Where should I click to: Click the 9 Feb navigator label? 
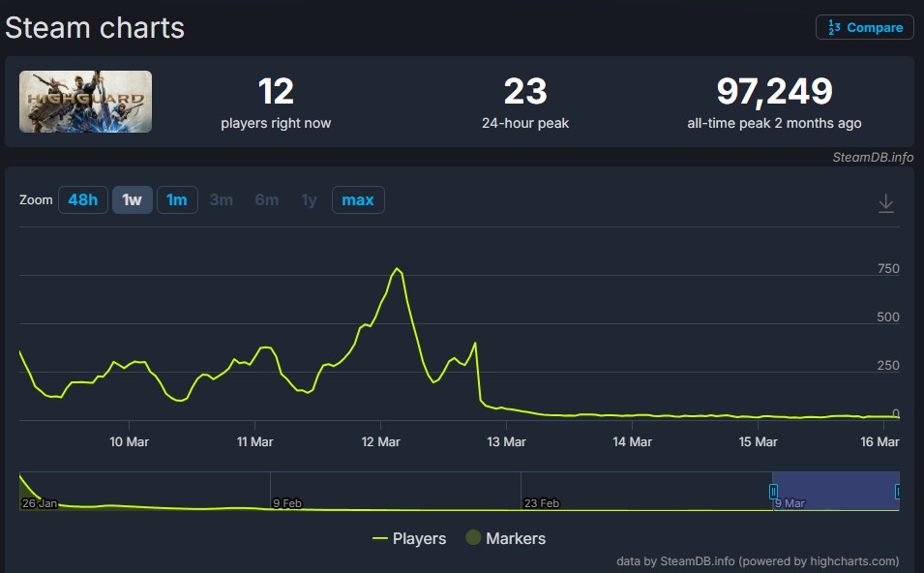point(287,503)
